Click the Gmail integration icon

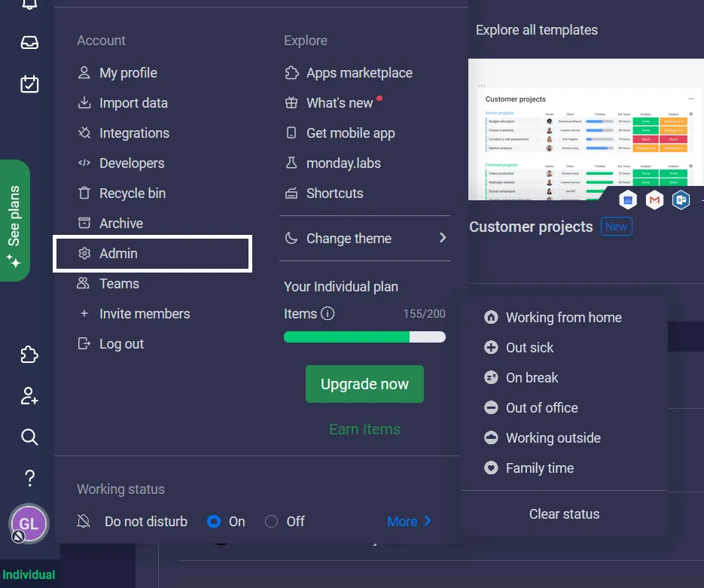[654, 200]
